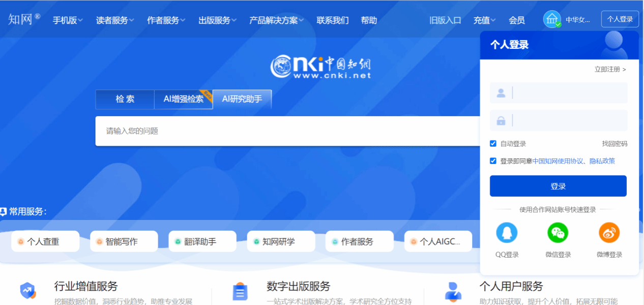Click the Weibo login icon
644x305 pixels.
(609, 233)
